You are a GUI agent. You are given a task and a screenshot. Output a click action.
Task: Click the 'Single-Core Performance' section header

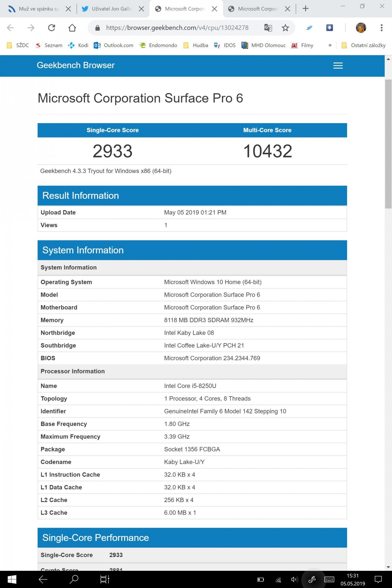(x=192, y=538)
